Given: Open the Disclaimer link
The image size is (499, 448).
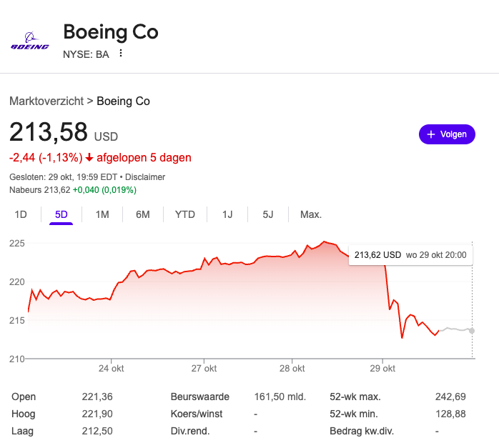Looking at the screenshot, I should pos(146,176).
